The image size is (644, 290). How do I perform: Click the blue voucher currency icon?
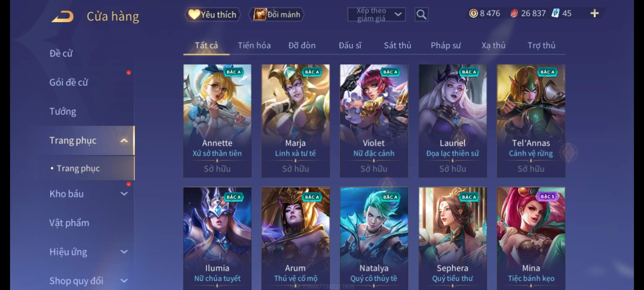[x=555, y=13]
